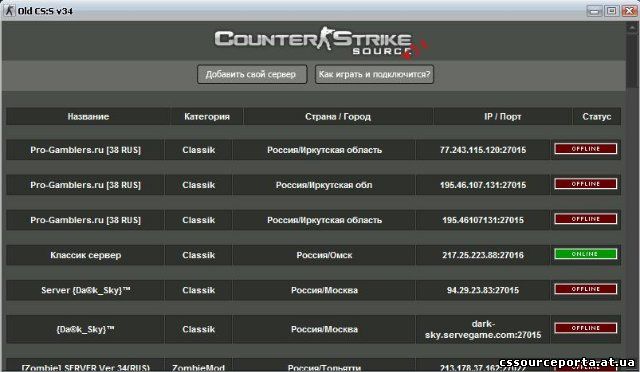Viewport: 640px width, 372px height.
Task: Select the "Статус" column header
Action: click(x=597, y=116)
